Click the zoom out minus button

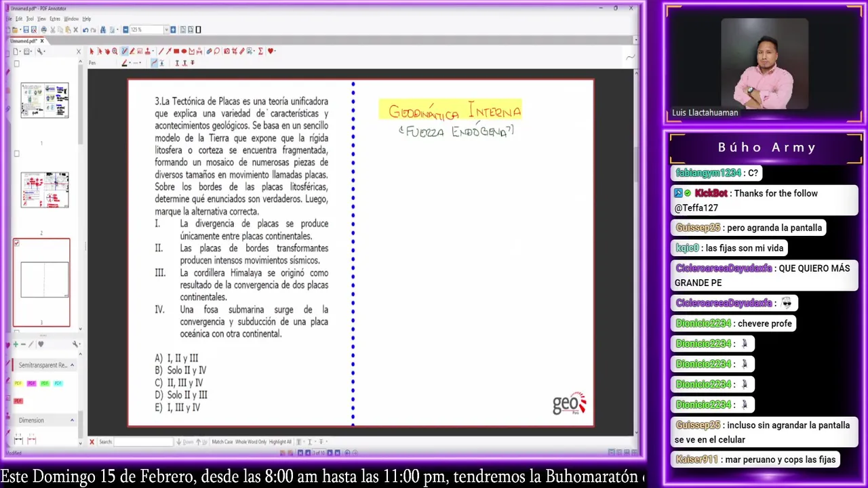125,30
